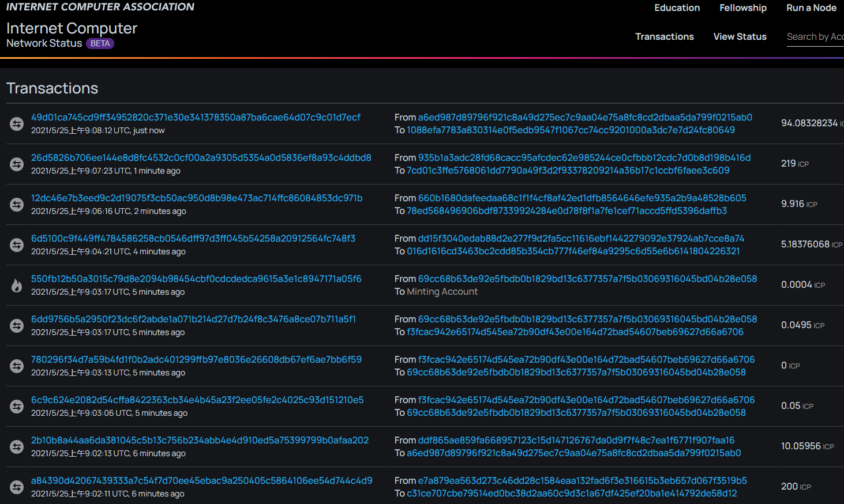
Task: Click transfer icon beside transaction 12dc46e7
Action: pyautogui.click(x=17, y=205)
